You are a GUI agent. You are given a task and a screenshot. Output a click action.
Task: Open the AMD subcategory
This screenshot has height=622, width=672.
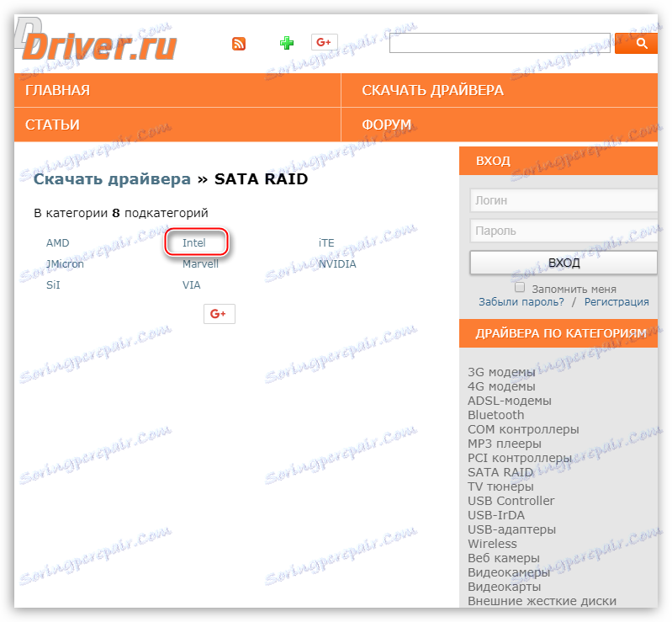(58, 242)
